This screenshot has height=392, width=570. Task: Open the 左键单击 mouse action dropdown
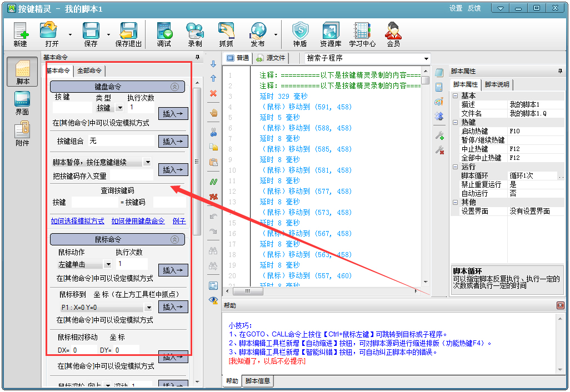108,264
